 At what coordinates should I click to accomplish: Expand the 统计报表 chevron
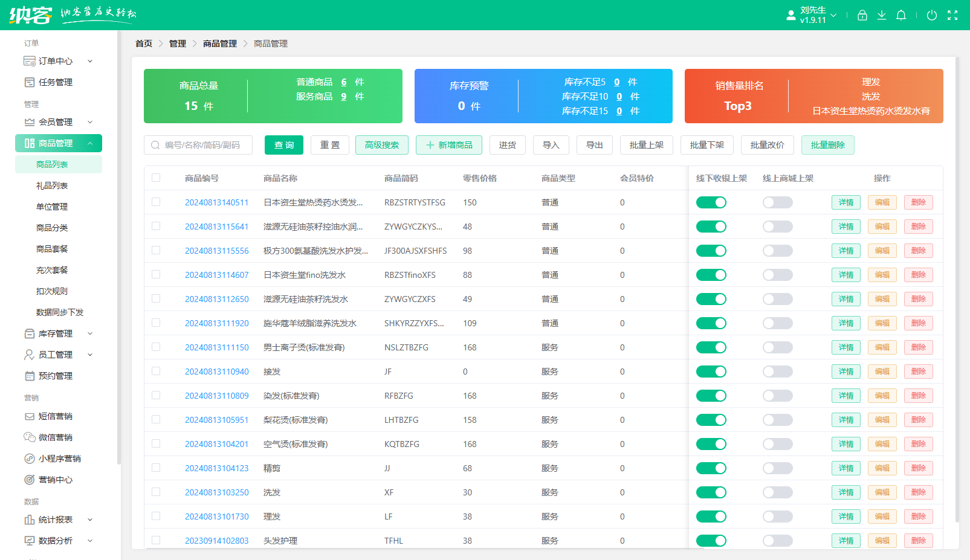(90, 520)
